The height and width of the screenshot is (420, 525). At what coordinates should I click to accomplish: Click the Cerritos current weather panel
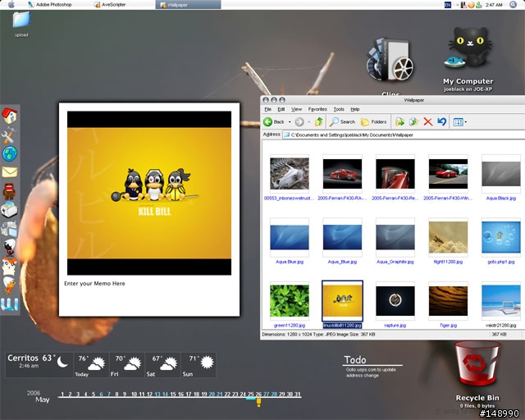click(39, 364)
